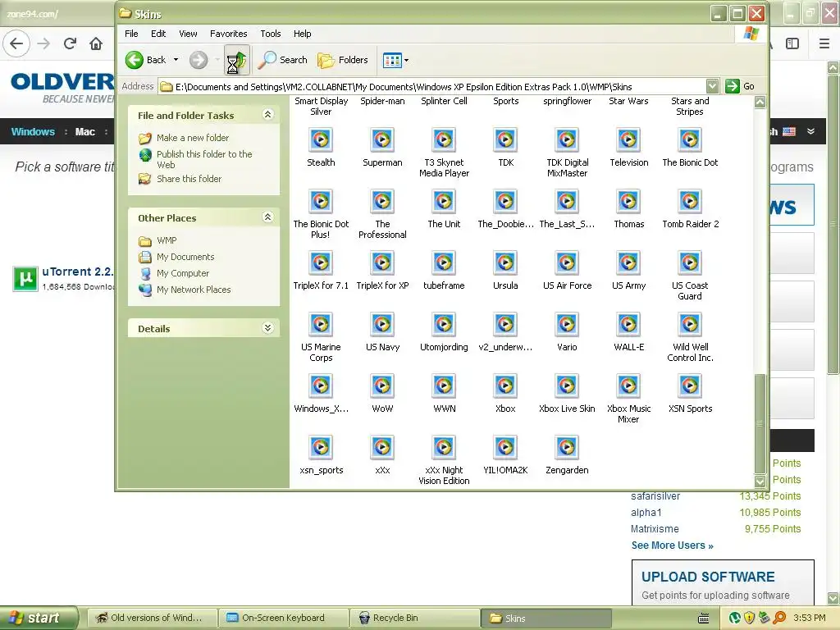
Task: Select the XSN Sports skin icon
Action: 690,387
